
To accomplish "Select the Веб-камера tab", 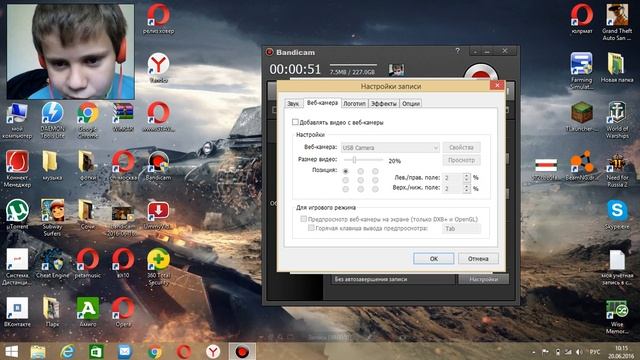I will [x=322, y=103].
